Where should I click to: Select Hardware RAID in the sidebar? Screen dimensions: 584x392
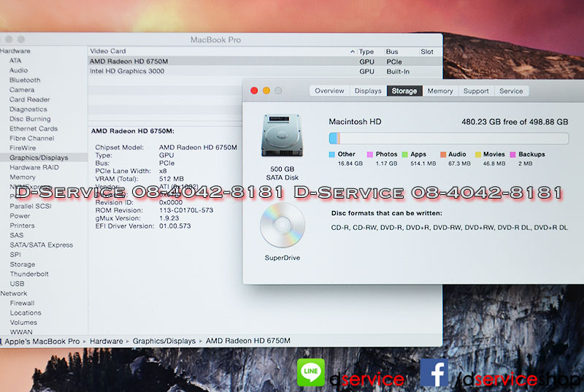[34, 167]
